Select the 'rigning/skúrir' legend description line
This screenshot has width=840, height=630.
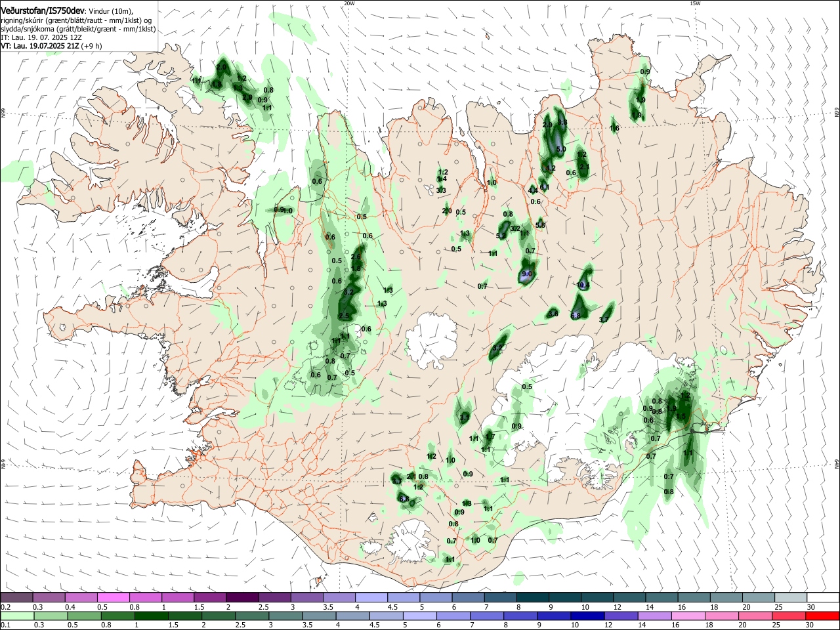76,20
